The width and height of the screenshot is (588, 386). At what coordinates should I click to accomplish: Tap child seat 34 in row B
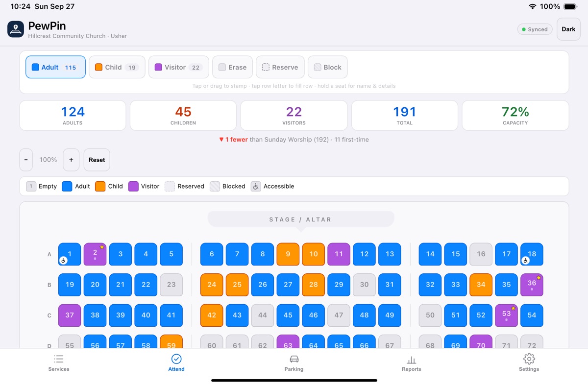(481, 285)
